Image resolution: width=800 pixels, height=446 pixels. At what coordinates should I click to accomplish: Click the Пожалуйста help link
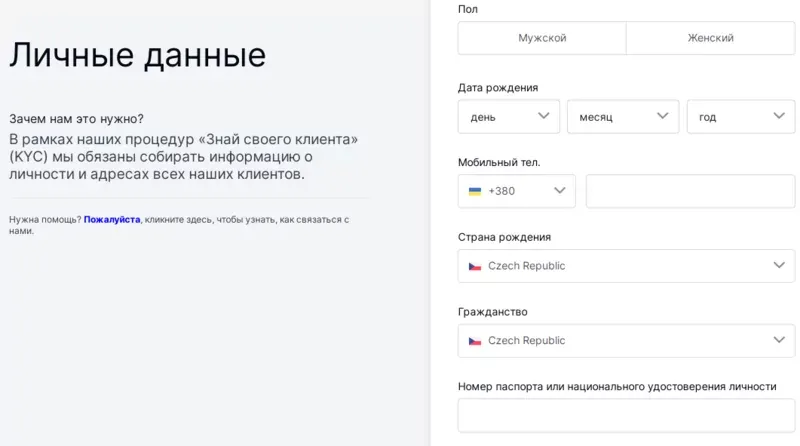112,219
